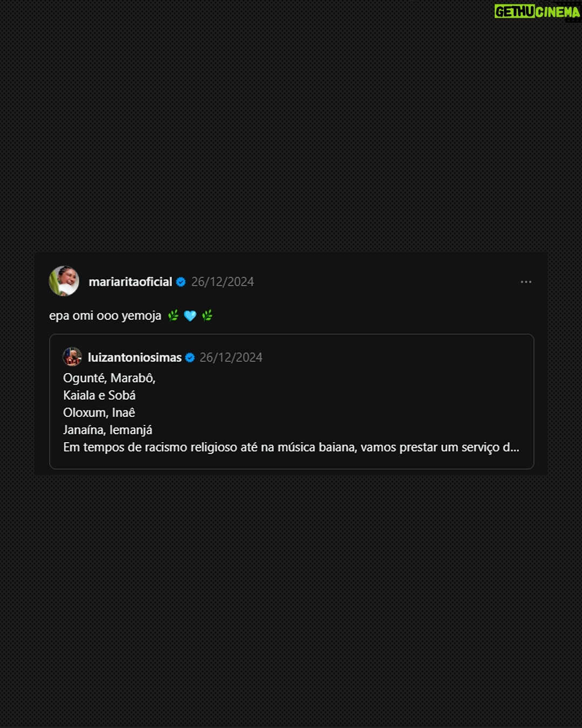
Task: Expand the truncated quote at its trailing ellipsis
Action: (511, 447)
